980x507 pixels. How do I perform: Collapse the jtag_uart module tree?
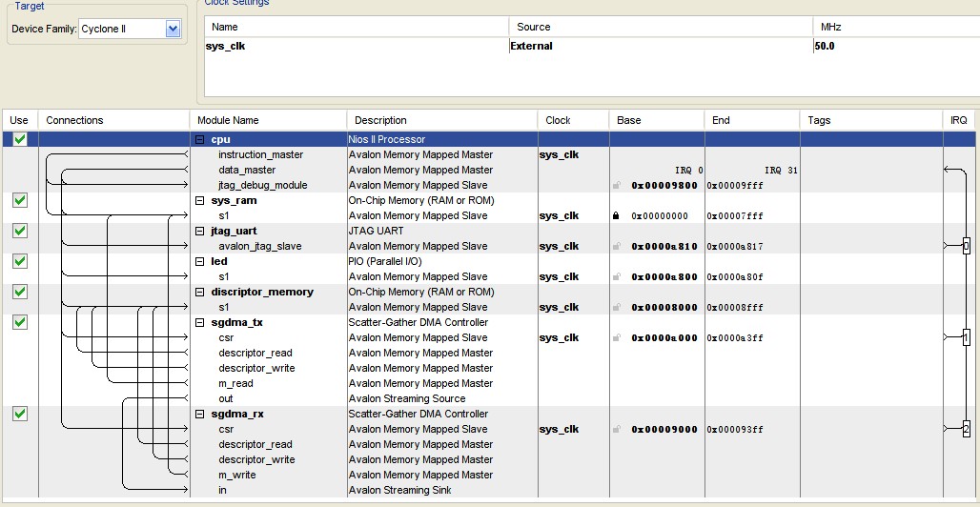point(200,232)
